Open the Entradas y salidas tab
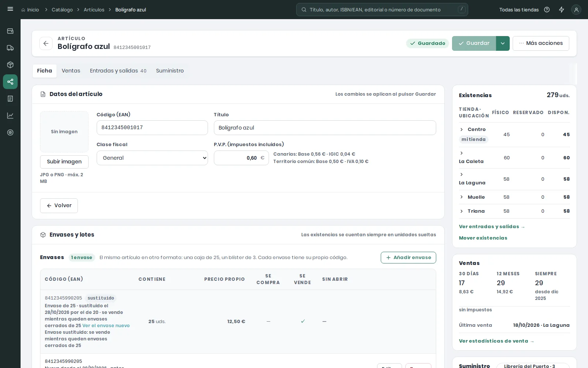 (118, 71)
